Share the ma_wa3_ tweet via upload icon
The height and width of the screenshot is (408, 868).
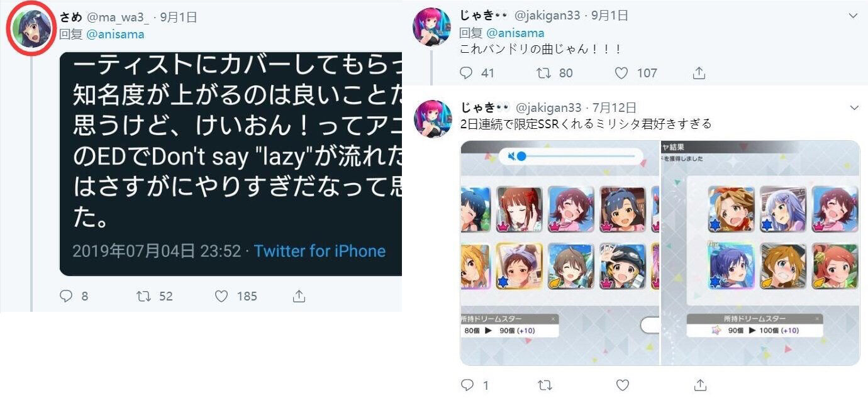click(x=299, y=295)
